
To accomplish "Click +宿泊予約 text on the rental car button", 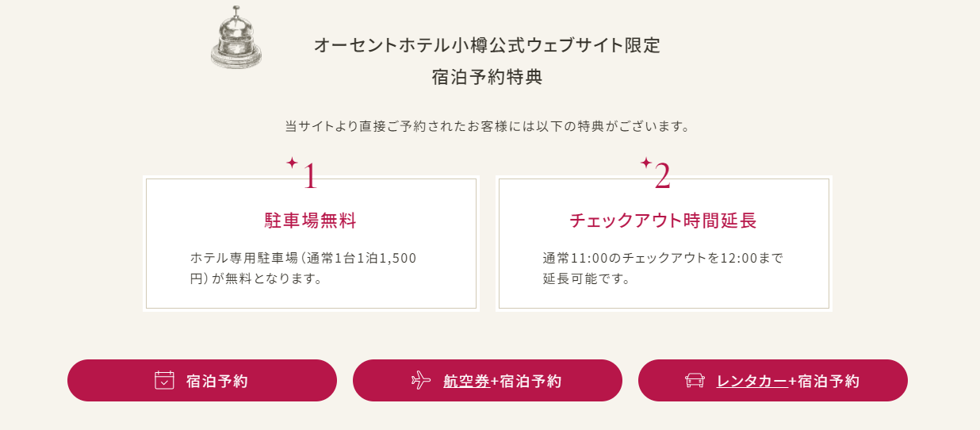I will point(824,382).
